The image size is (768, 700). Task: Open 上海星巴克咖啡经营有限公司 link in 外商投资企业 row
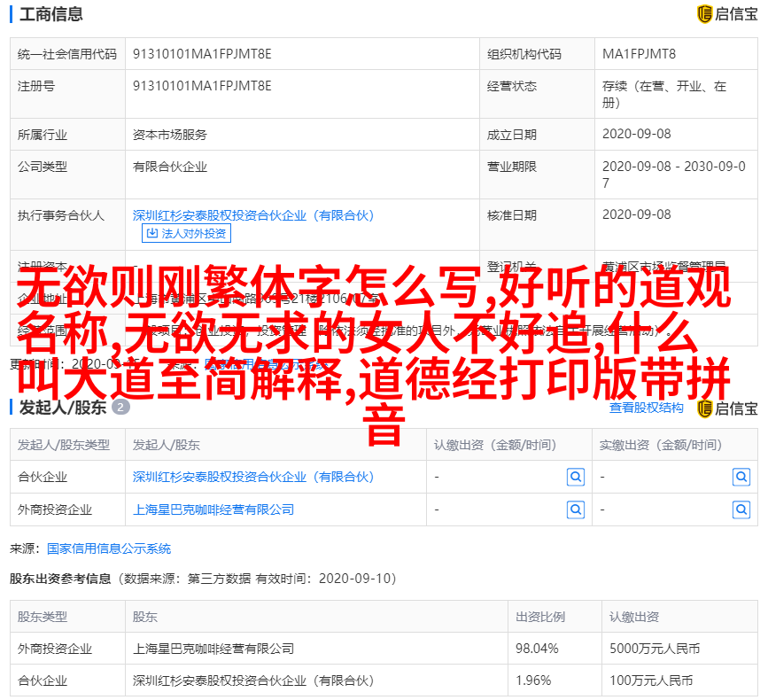pyautogui.click(x=213, y=509)
